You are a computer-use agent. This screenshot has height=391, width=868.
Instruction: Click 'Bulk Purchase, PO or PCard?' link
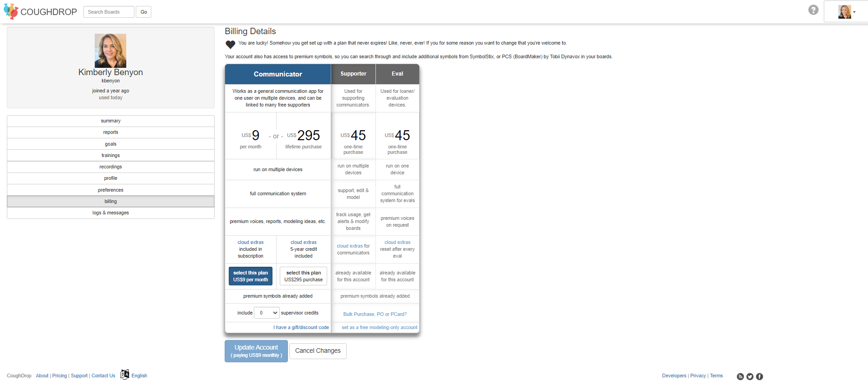click(375, 315)
